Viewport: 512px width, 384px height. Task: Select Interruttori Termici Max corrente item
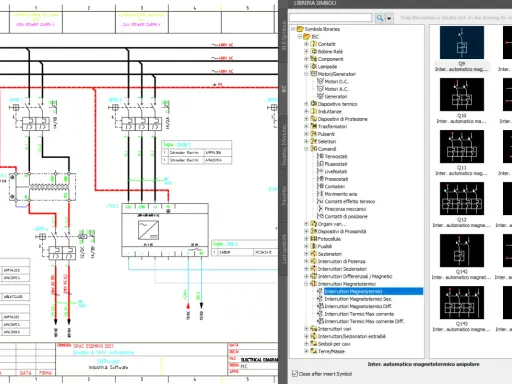click(x=359, y=314)
